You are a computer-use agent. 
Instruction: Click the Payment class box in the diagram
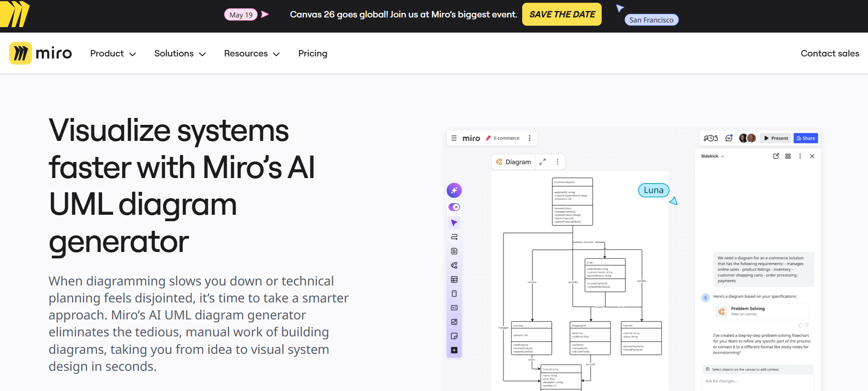pos(641,338)
